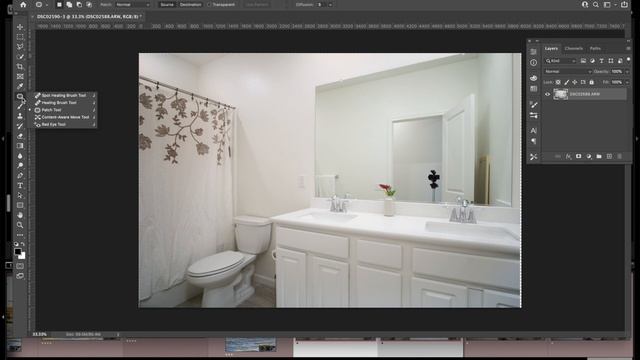
Task: Select the Blur tool
Action: (x=20, y=156)
